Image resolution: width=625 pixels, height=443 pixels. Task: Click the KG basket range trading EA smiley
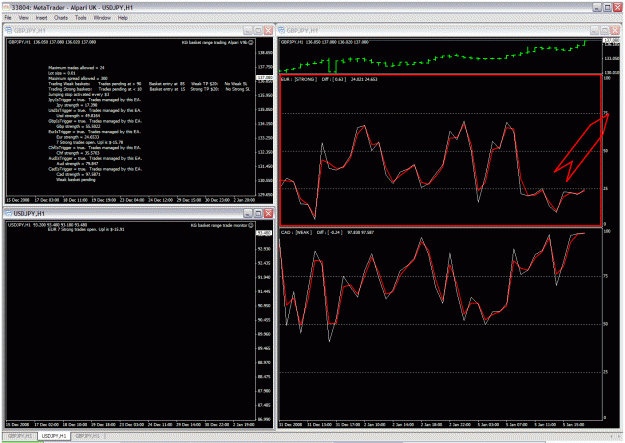click(251, 42)
